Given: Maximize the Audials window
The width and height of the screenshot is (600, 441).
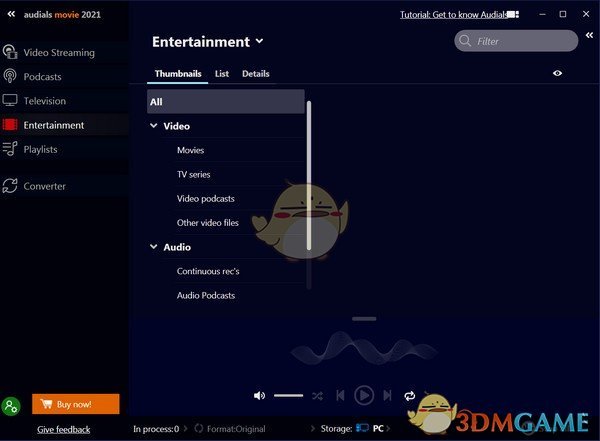Looking at the screenshot, I should [x=563, y=14].
